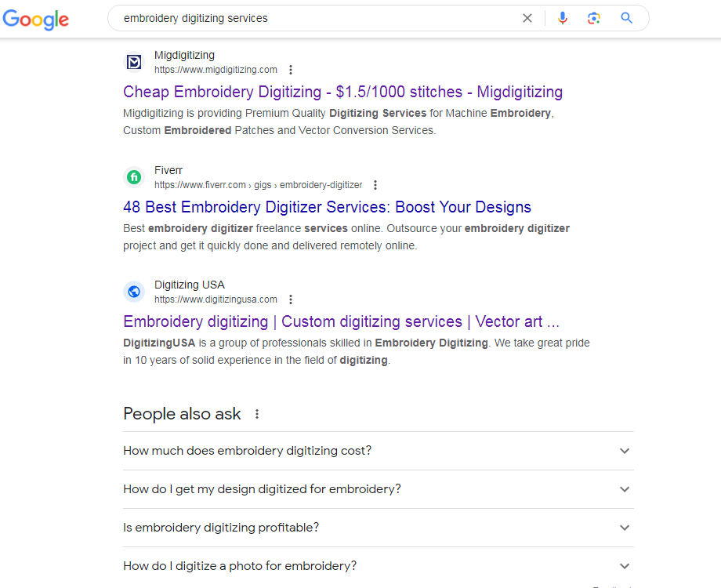Open more options for Migdigitizing result
Screen dimensions: 721x588
pyautogui.click(x=291, y=70)
